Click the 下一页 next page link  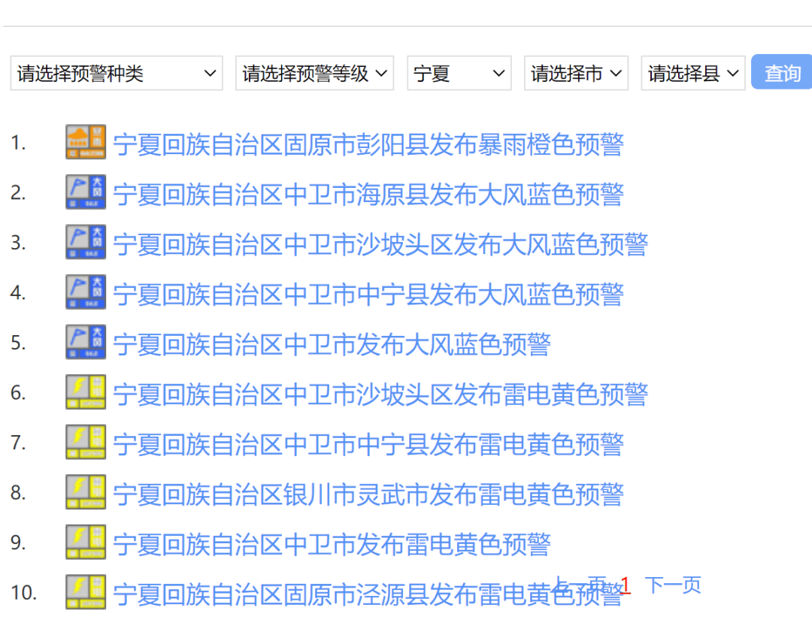pos(673,584)
